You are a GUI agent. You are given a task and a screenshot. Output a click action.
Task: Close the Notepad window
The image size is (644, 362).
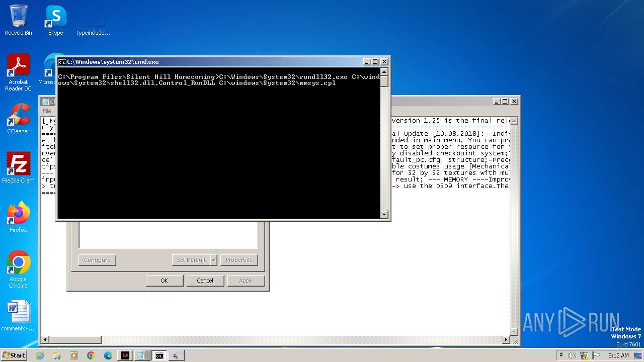point(514,101)
